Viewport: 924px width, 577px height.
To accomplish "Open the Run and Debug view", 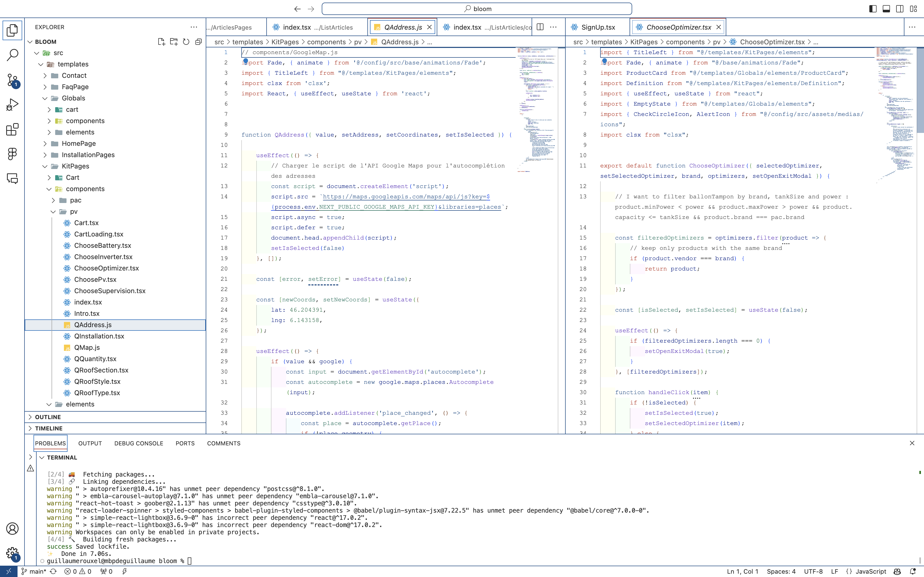I will (12, 105).
